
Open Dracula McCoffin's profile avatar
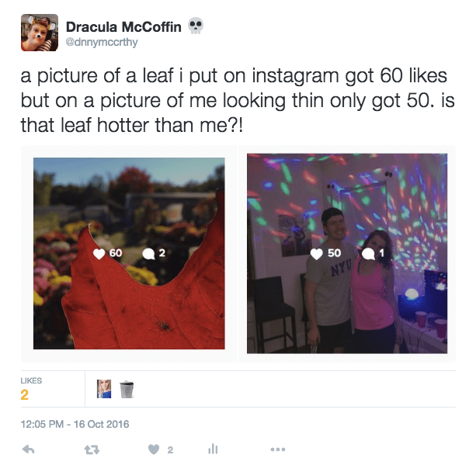[40, 33]
